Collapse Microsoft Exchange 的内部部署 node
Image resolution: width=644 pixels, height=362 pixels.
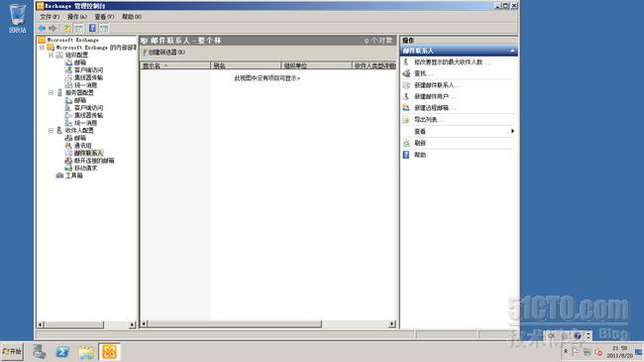pyautogui.click(x=42, y=48)
